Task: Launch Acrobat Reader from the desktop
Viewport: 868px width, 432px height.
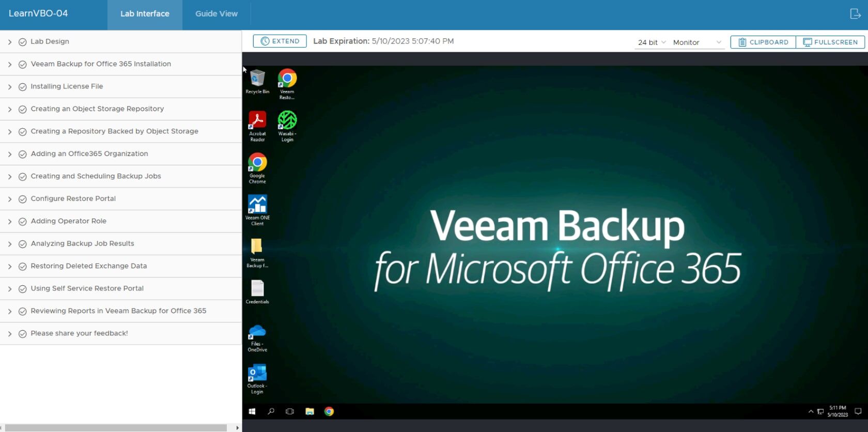Action: pos(257,126)
